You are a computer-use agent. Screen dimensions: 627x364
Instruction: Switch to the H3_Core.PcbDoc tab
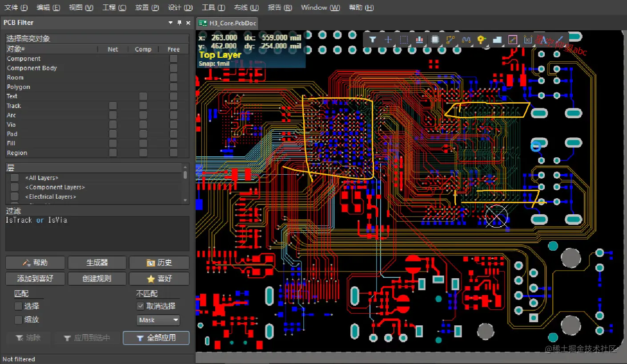tap(227, 23)
